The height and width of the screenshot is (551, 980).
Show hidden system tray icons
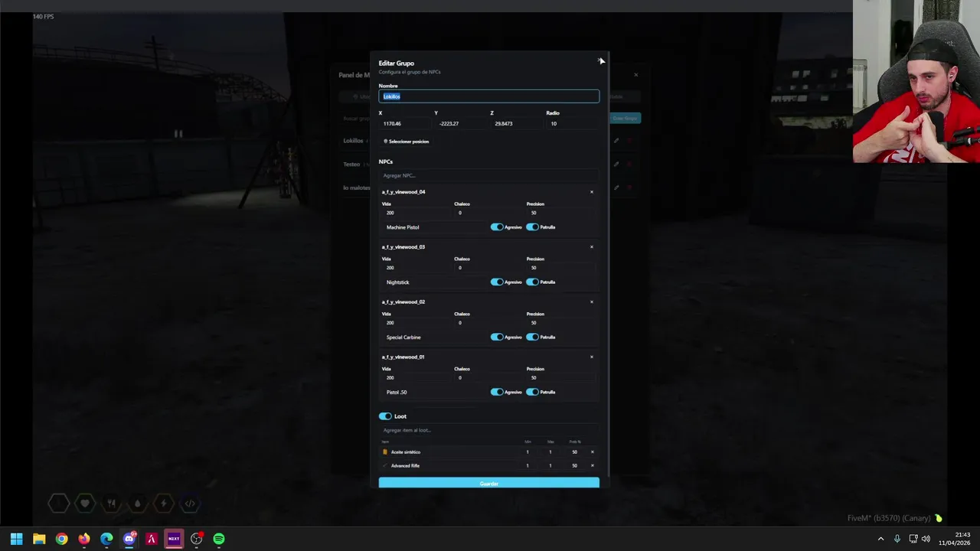pos(880,539)
